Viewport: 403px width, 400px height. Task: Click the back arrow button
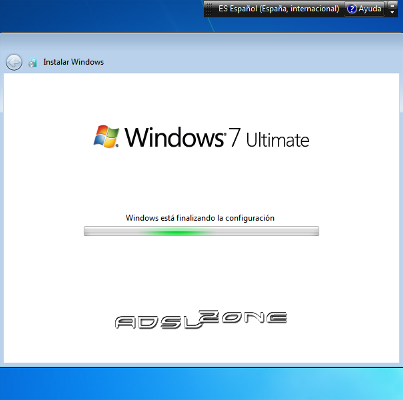pyautogui.click(x=14, y=62)
